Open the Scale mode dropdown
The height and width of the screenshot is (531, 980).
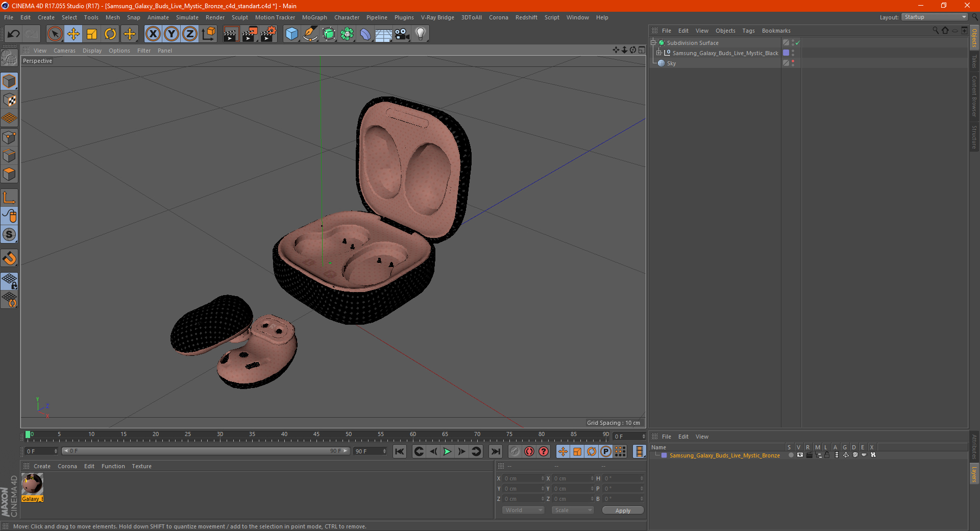[573, 510]
